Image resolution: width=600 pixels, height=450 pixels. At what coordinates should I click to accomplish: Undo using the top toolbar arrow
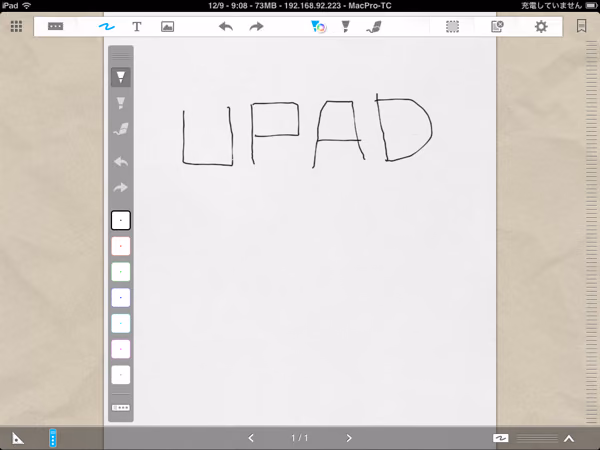point(226,26)
